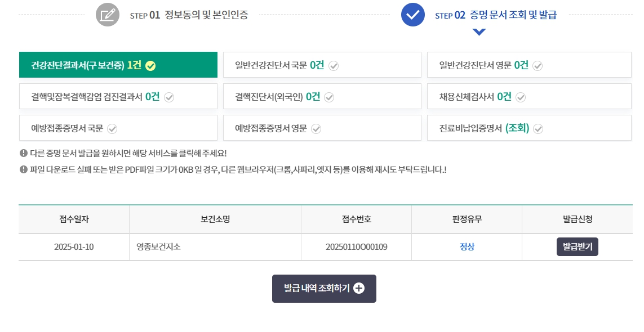This screenshot has height=332, width=644.
Task: Toggle the check mark on 결핵진단서(외국인) tile
Action: (x=328, y=97)
